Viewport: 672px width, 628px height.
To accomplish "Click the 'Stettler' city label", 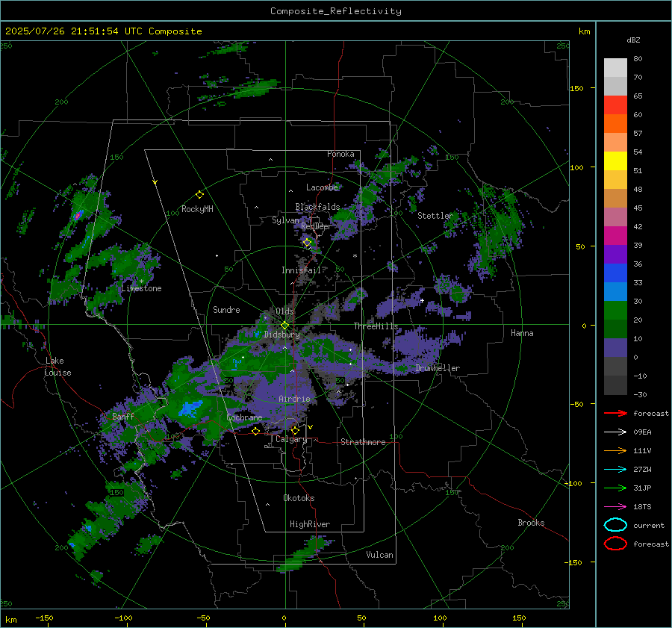I will pyautogui.click(x=435, y=216).
